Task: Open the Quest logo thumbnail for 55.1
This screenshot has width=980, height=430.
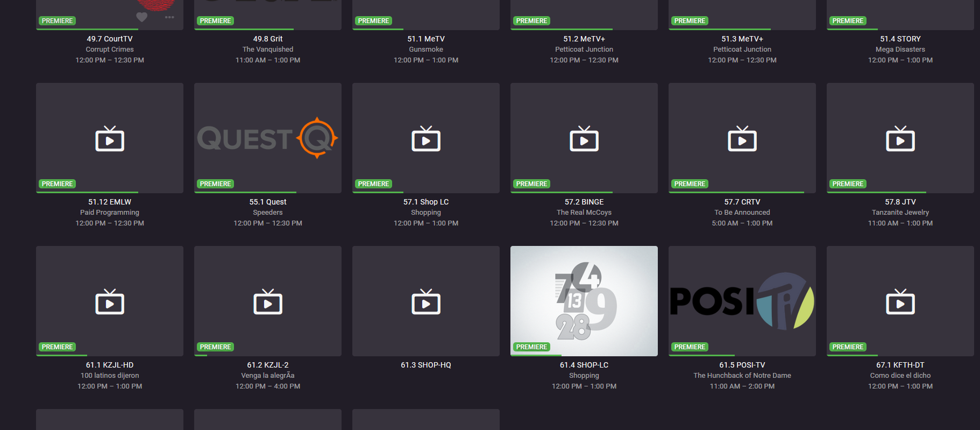Action: tap(267, 138)
